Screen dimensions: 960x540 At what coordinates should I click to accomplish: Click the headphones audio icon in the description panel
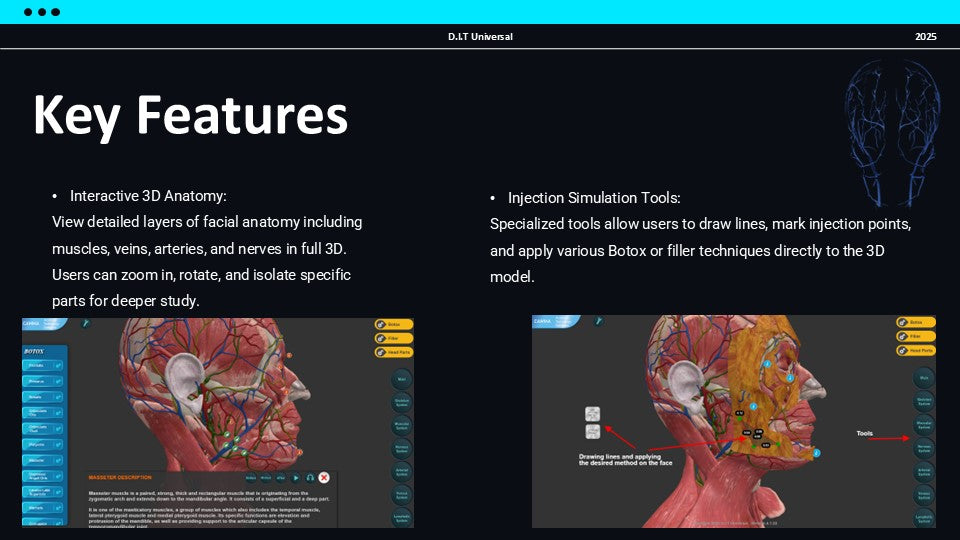point(311,478)
